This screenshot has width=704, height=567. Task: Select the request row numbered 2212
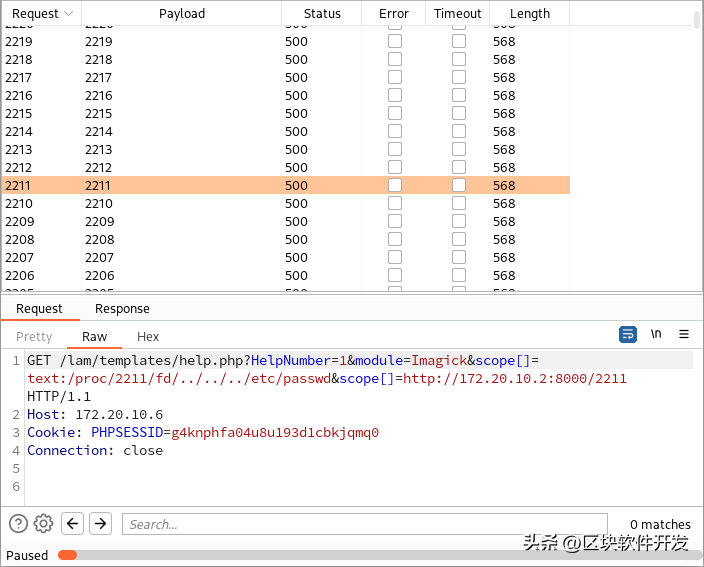click(x=286, y=167)
